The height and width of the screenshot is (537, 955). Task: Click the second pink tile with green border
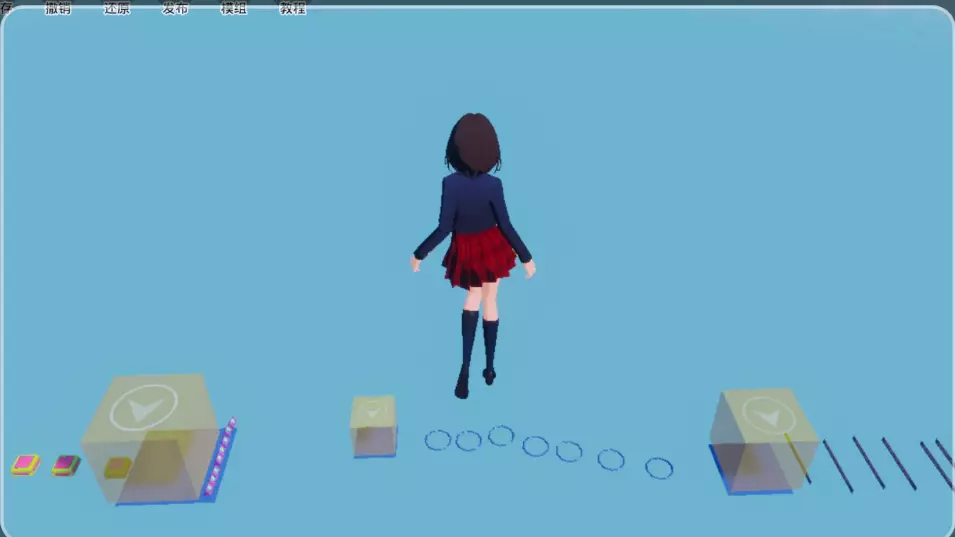[66, 464]
